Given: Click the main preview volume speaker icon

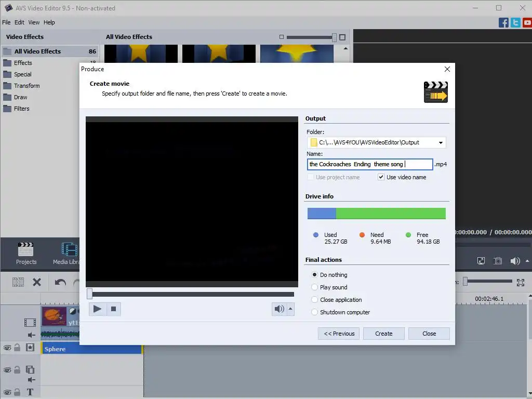Looking at the screenshot, I should point(515,261).
